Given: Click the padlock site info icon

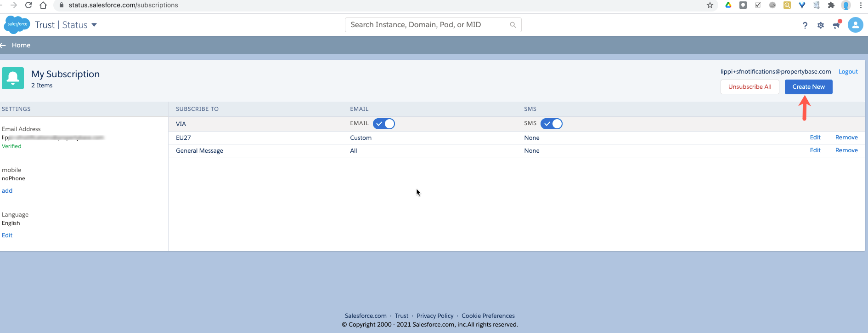Looking at the screenshot, I should pyautogui.click(x=61, y=5).
